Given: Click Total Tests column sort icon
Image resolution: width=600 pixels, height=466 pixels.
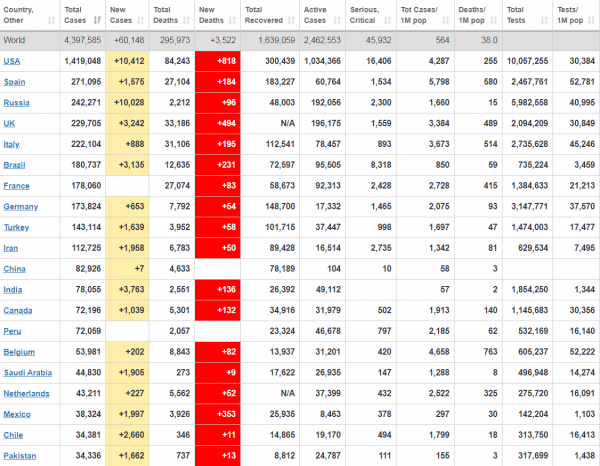Looking at the screenshot, I should [544, 20].
